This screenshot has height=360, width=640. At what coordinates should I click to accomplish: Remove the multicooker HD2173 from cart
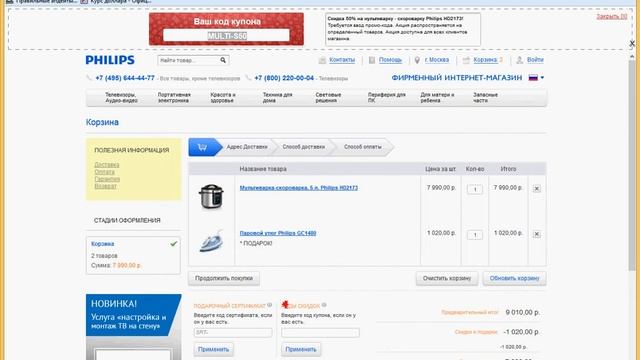[537, 189]
